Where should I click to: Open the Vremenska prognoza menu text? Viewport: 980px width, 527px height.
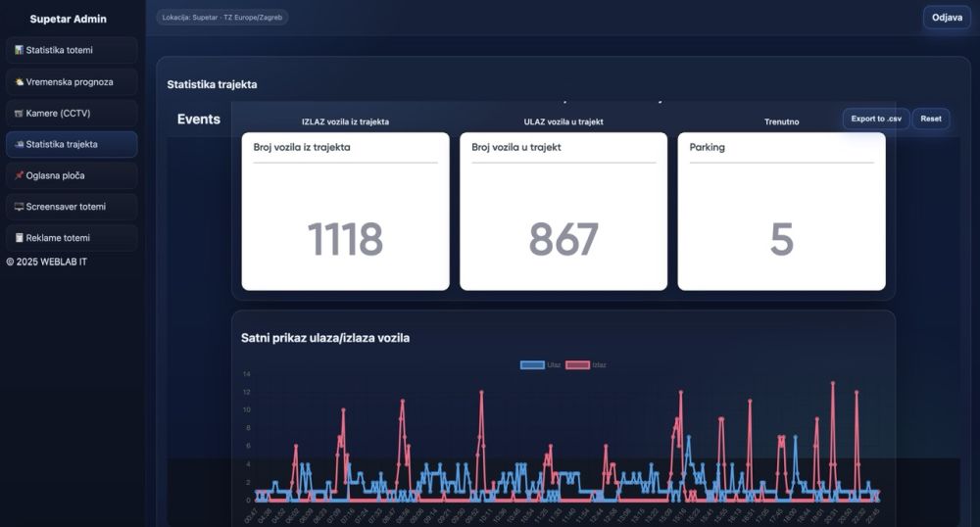pos(70,82)
